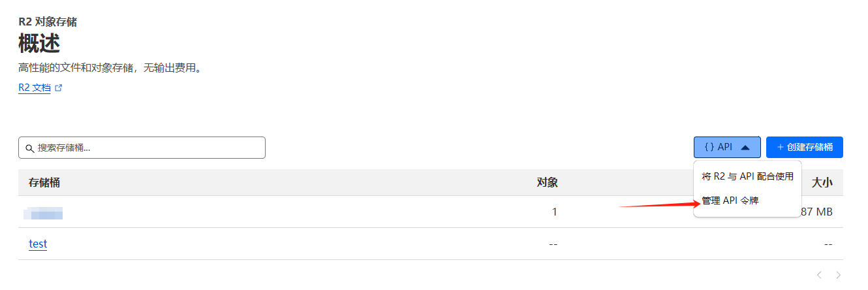Screen dimensions: 868x290
Task: Select 管理 API 令牌 from the menu
Action: click(x=730, y=201)
